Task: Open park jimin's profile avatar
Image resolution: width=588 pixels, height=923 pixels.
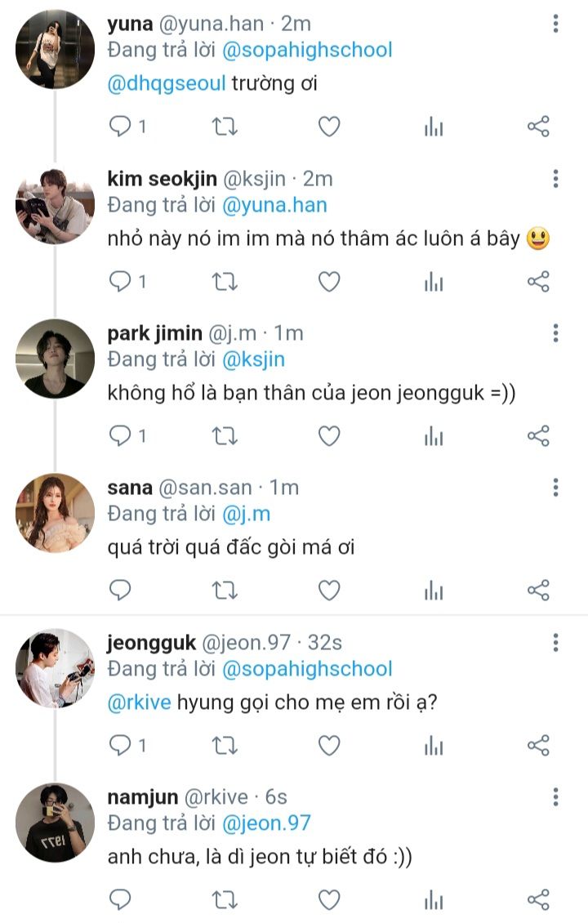Action: 55,358
